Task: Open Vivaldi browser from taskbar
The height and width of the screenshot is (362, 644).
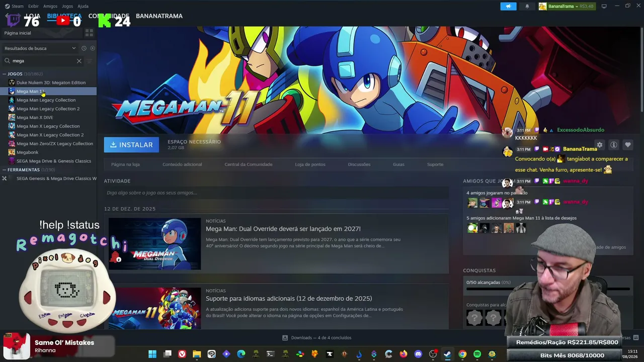Action: pyautogui.click(x=182, y=354)
